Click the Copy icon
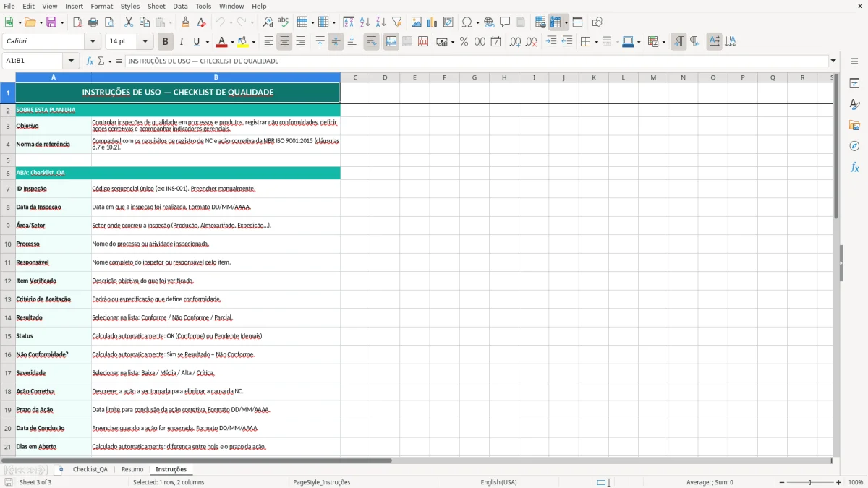Screen dimensions: 868x488 145,22
